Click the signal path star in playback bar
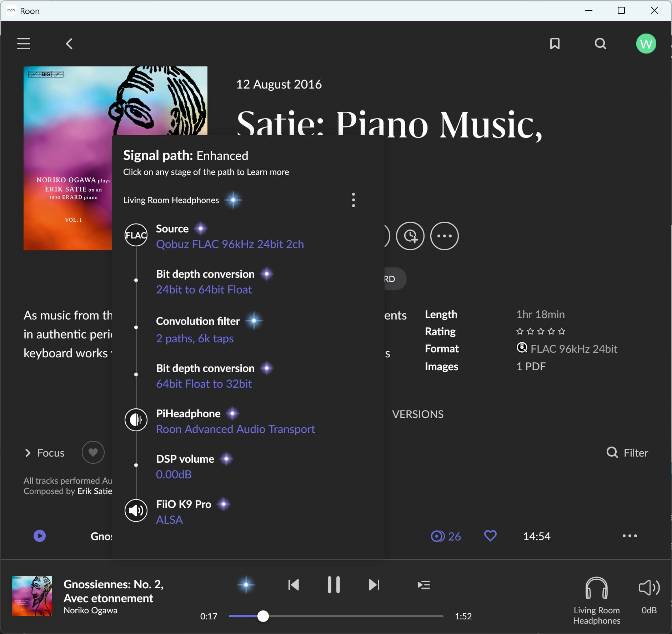 pyautogui.click(x=246, y=585)
